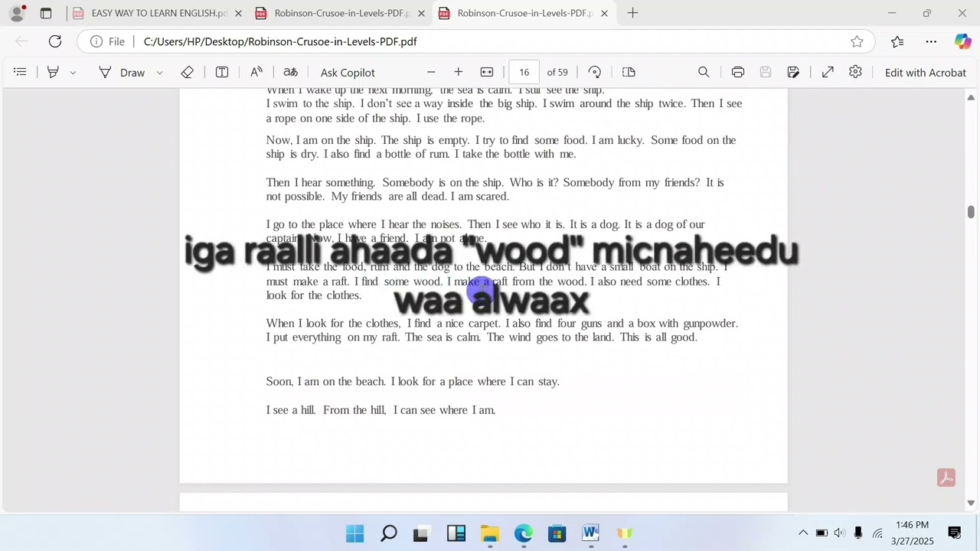Click the Save icon
This screenshot has width=980, height=551.
point(766,72)
